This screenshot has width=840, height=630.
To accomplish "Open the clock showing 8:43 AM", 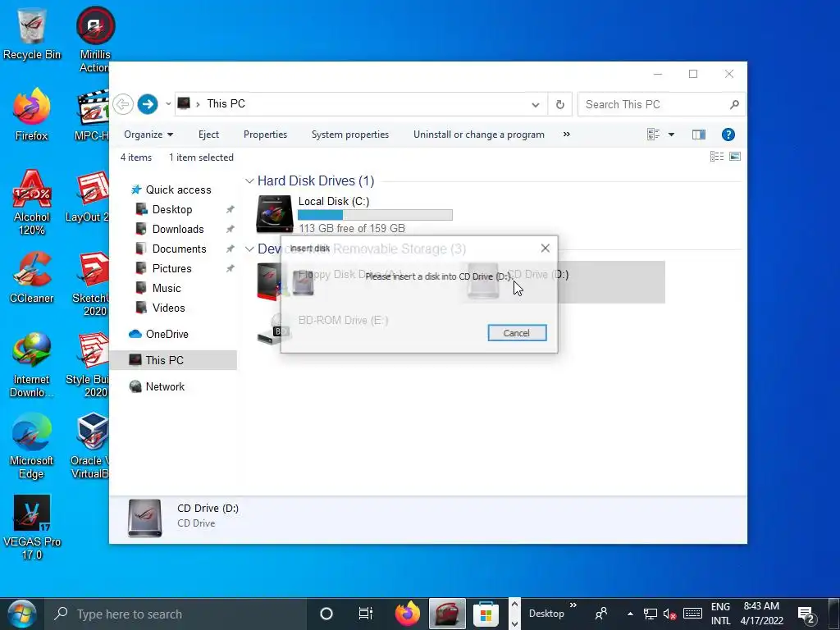I will (x=761, y=614).
